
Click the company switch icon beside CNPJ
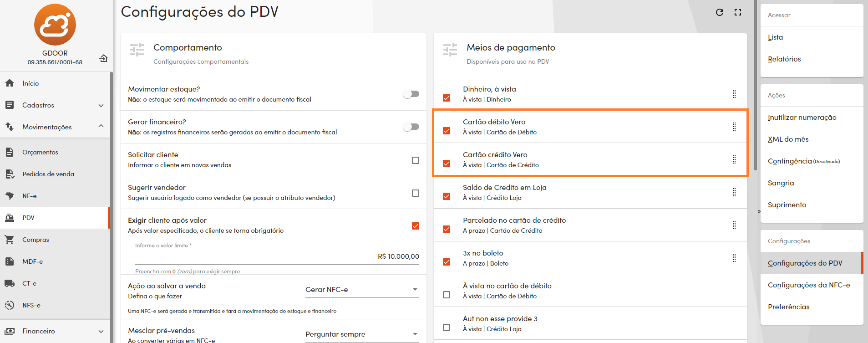(x=104, y=58)
